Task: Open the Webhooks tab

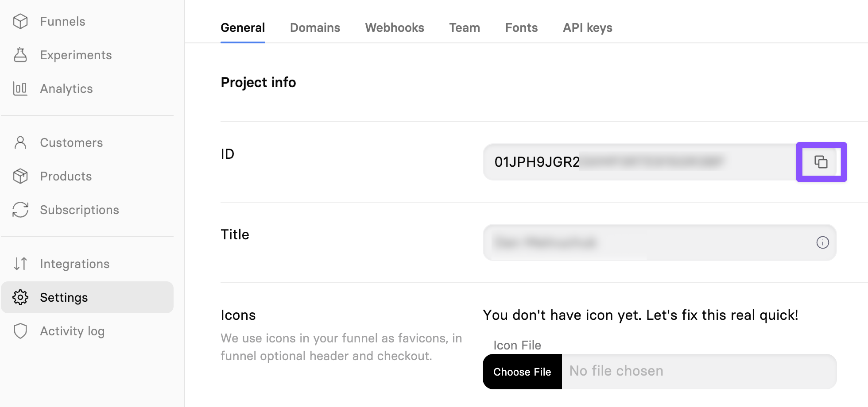Action: point(394,27)
